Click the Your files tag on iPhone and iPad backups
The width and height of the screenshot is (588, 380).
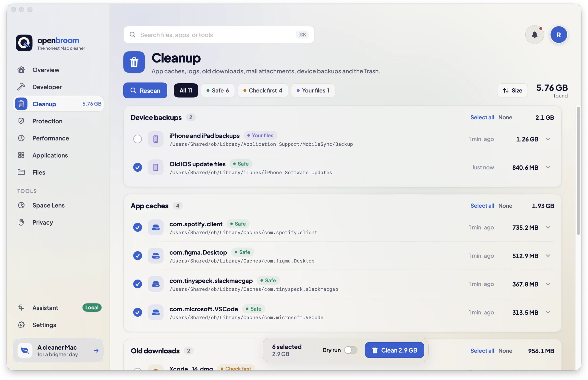(260, 136)
